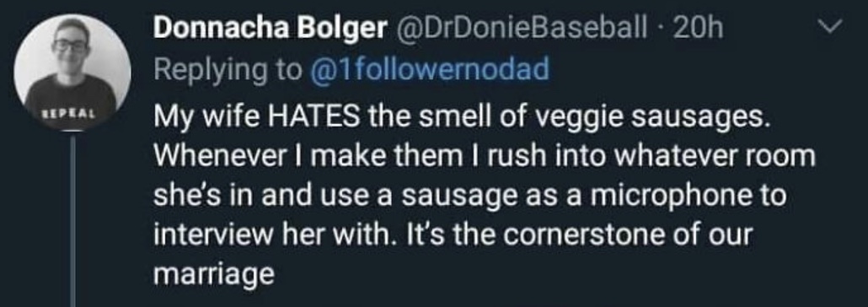868x307 pixels.
Task: Open the @1followernodad mention
Action: tap(430, 70)
